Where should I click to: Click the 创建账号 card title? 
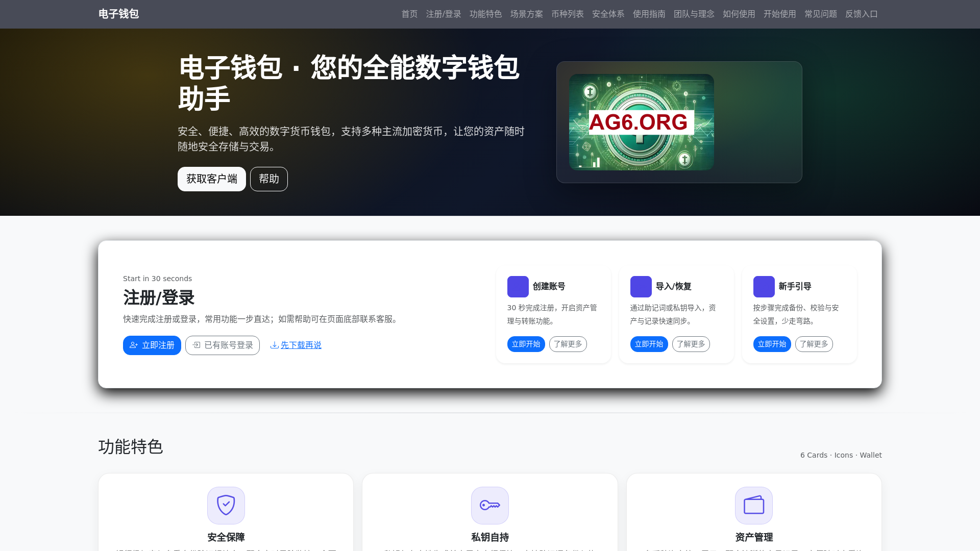point(549,287)
